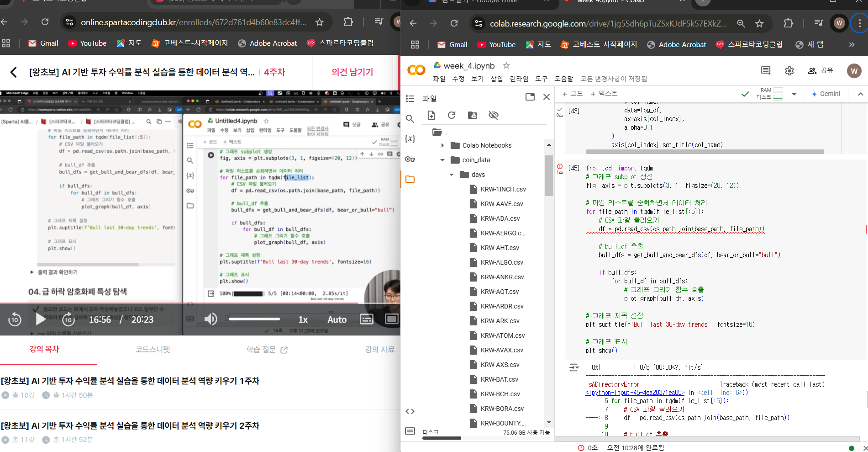Select Colab files folder sidebar icon
This screenshot has height=452, width=868.
410,179
